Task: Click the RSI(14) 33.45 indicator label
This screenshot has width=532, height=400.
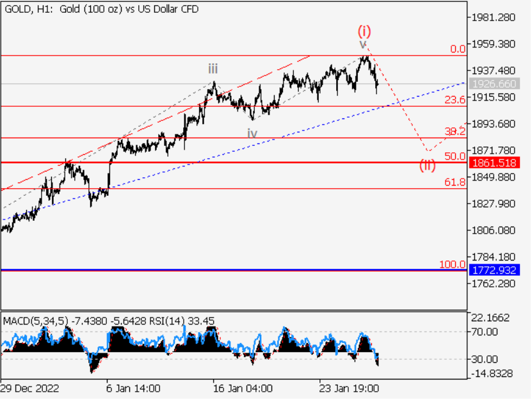Action: tap(183, 321)
